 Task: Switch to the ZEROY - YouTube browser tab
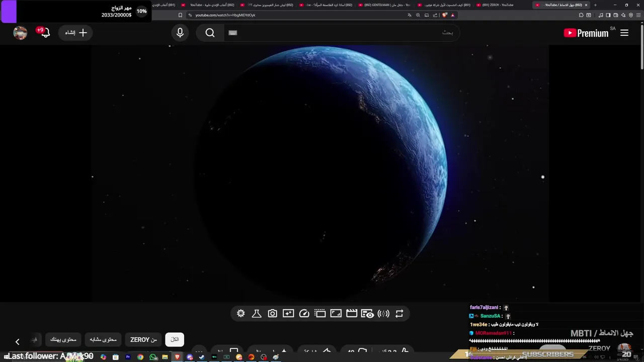(498, 5)
